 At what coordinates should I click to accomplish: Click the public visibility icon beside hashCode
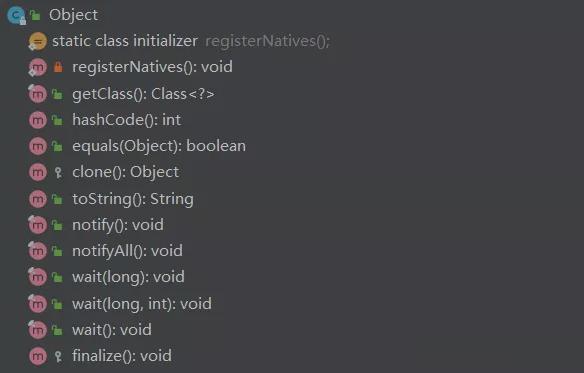coord(57,120)
